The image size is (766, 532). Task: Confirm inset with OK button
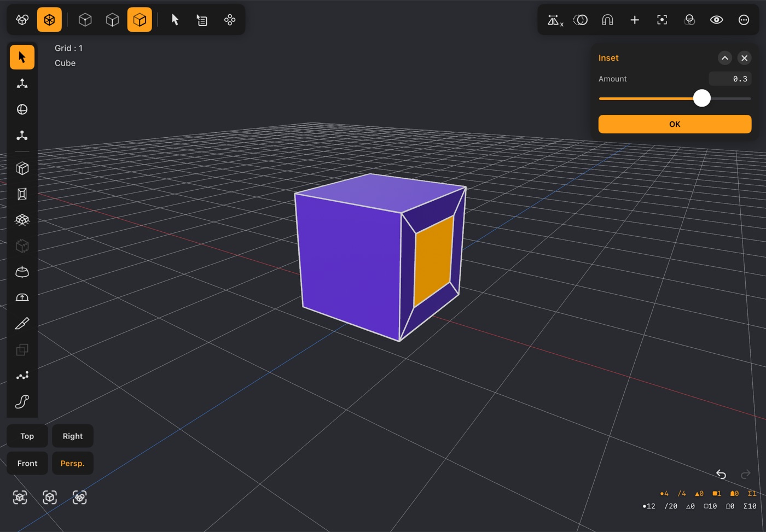[x=675, y=124]
